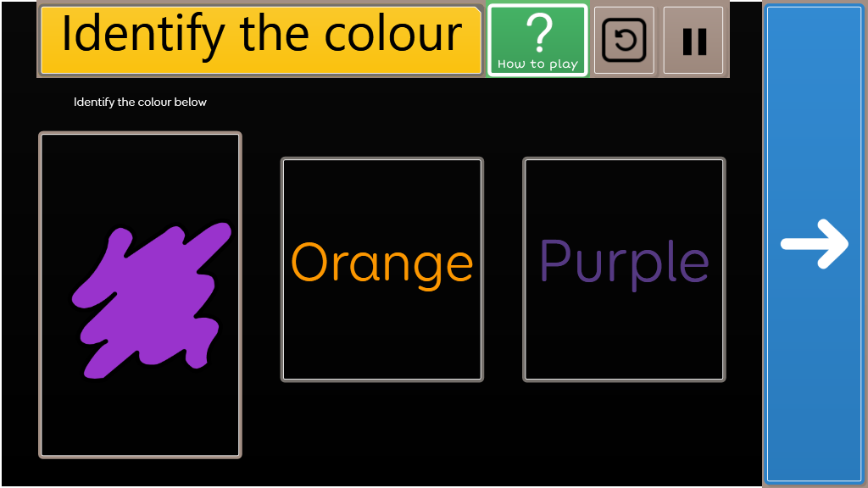Image resolution: width=868 pixels, height=488 pixels.
Task: Pause the game
Action: [693, 40]
